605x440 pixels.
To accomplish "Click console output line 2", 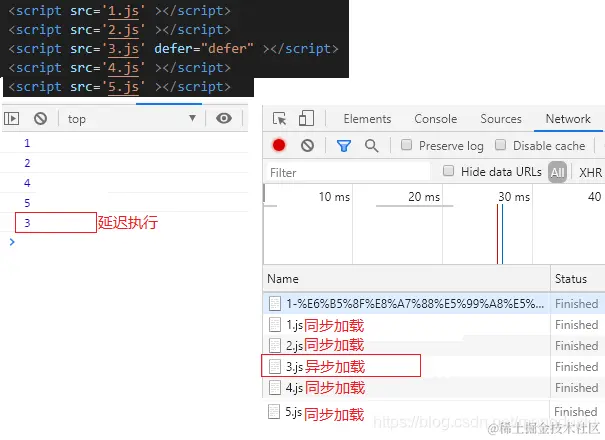I will (x=124, y=163).
